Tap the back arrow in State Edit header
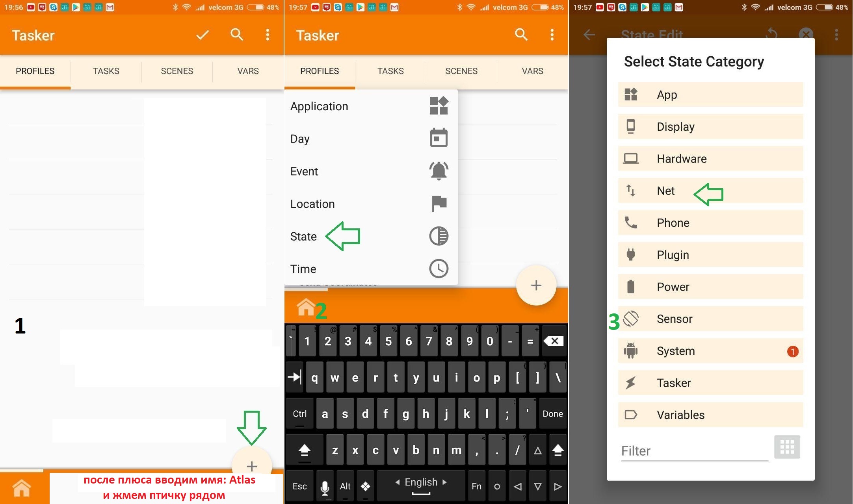853x504 pixels. 589,35
